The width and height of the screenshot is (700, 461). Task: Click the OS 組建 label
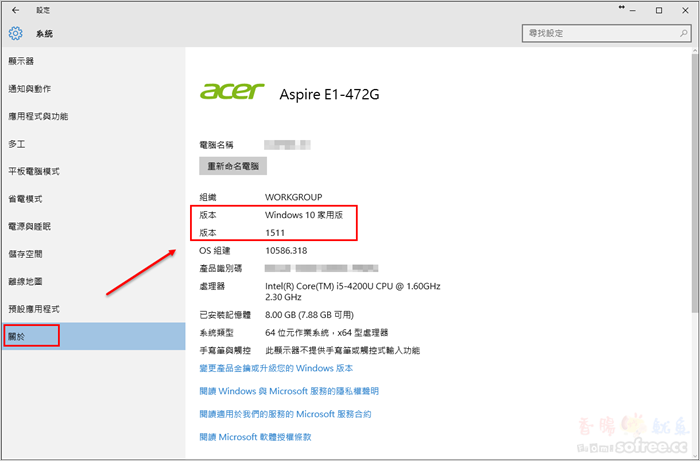click(x=215, y=251)
